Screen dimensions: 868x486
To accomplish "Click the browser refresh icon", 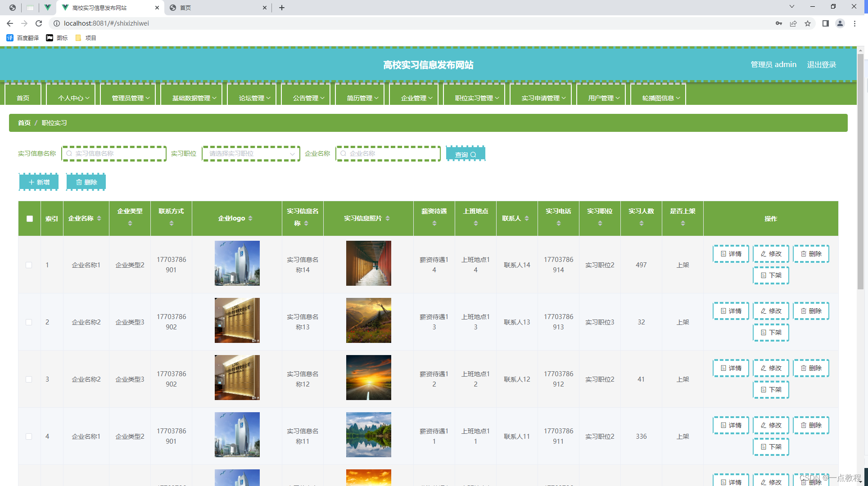I will click(x=39, y=23).
